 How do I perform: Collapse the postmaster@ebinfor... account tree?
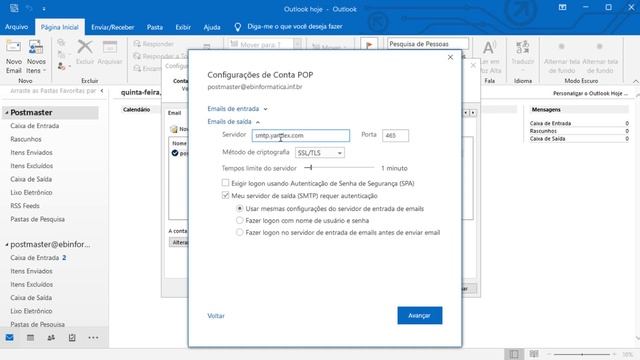pos(7,244)
